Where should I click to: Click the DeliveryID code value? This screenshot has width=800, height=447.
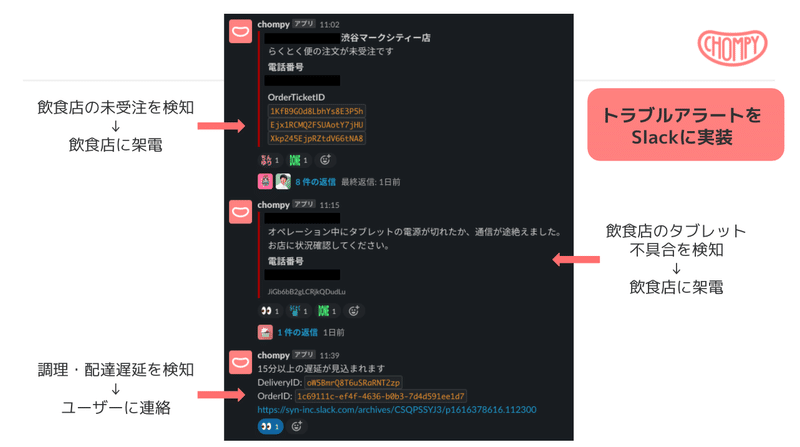point(353,382)
